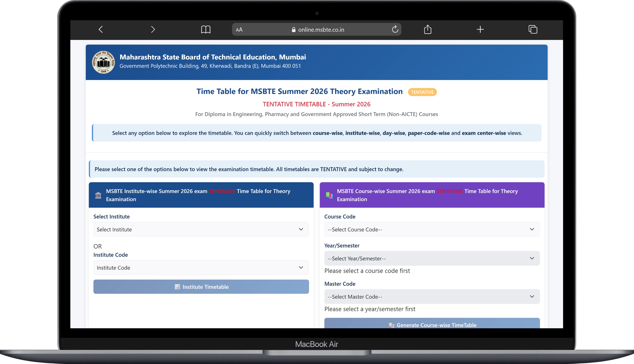Go forward using the browser forward arrow
This screenshot has width=634, height=364.
point(153,29)
